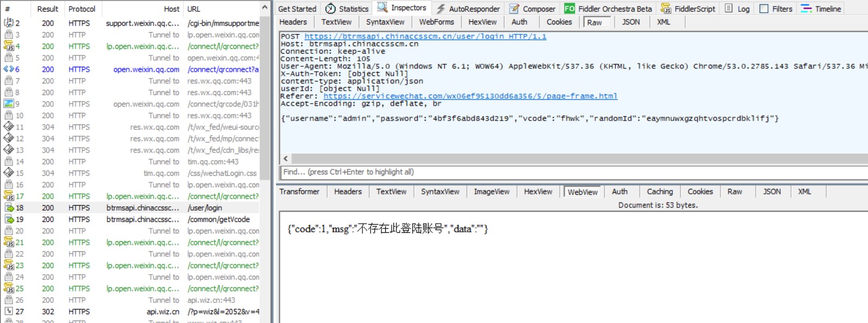
Task: Open the Statistics tab via its clock icon
Action: tap(330, 9)
